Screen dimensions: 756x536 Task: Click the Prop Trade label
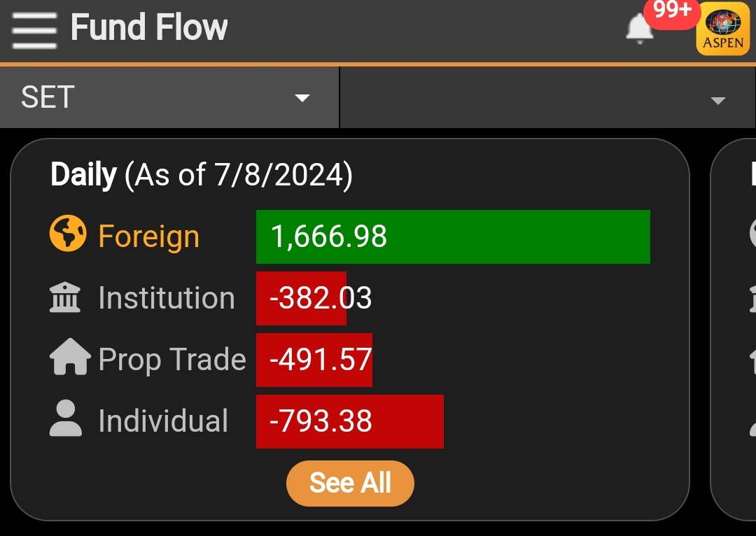(172, 360)
